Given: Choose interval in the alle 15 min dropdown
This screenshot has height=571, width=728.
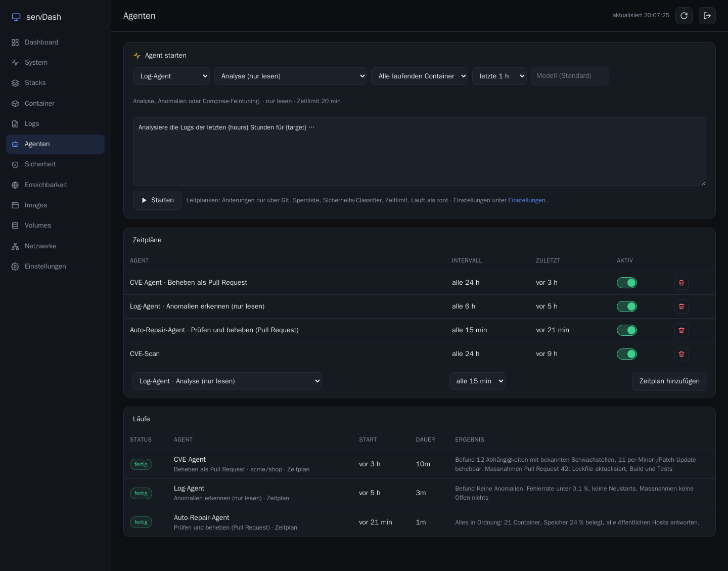Looking at the screenshot, I should click(x=477, y=381).
